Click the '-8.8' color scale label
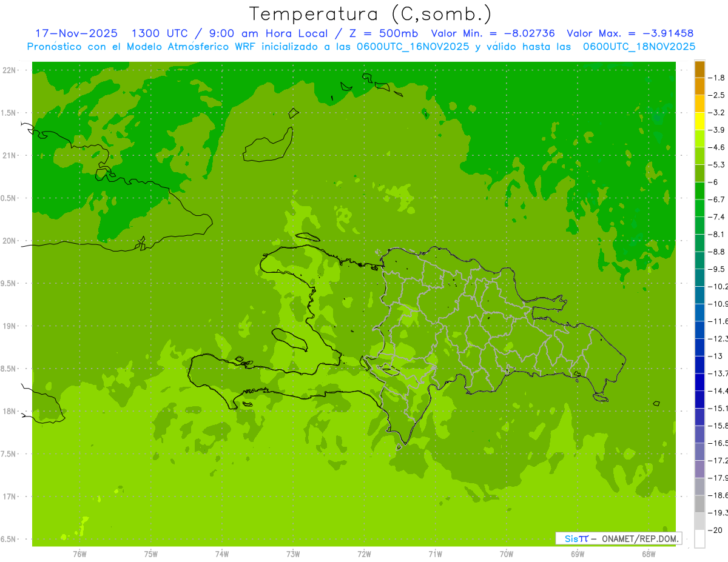 click(717, 252)
